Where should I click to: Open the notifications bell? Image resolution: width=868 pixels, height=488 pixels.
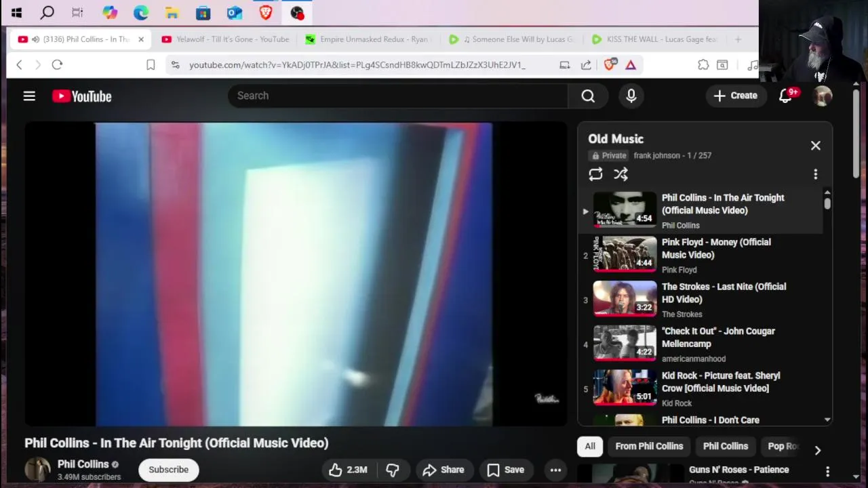click(786, 96)
